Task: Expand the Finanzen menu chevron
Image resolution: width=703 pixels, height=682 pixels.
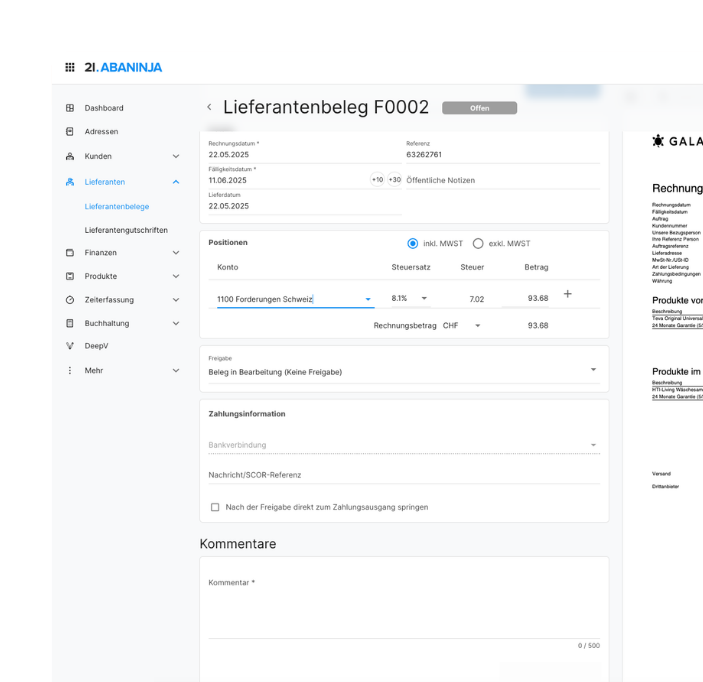Action: click(176, 252)
